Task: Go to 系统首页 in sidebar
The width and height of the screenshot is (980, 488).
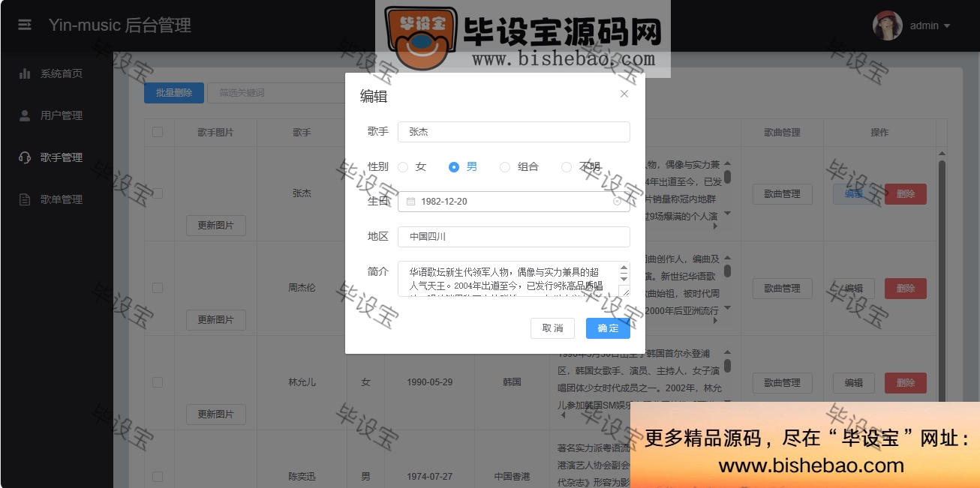Action: point(56,73)
